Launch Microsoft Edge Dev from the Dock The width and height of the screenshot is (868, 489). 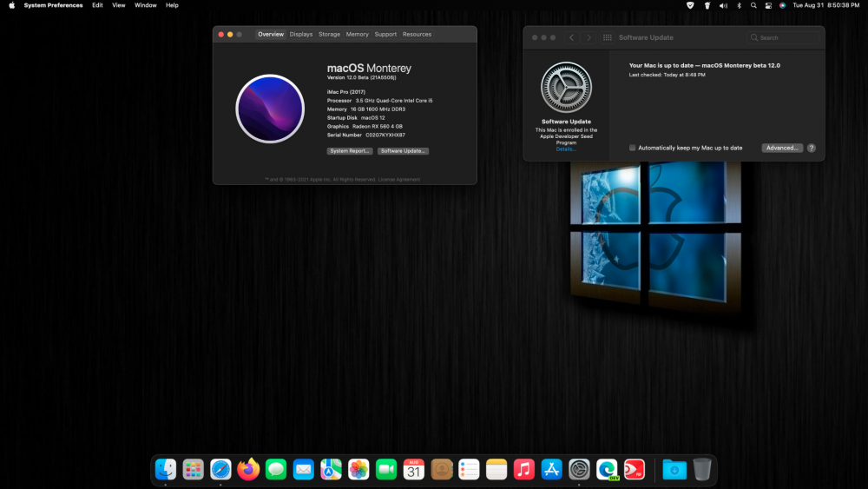608,470
